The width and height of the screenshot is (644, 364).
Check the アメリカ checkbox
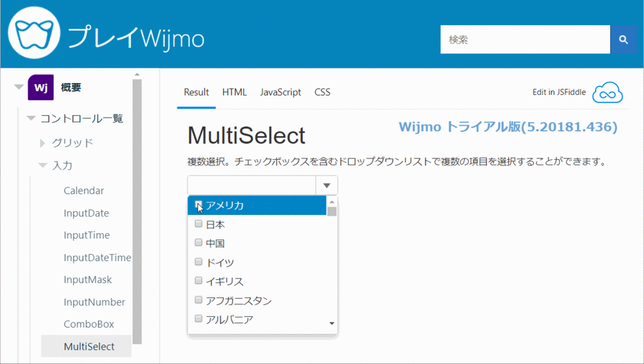(x=198, y=204)
